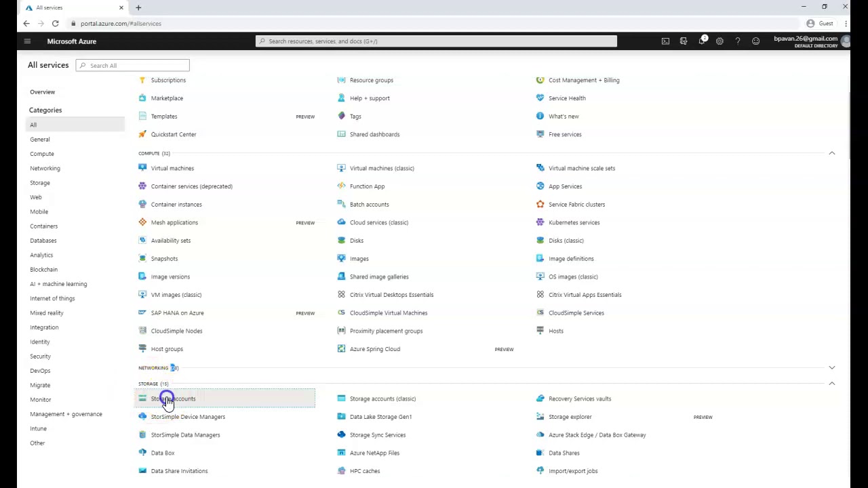Expand the Networking section chevron

click(x=832, y=367)
